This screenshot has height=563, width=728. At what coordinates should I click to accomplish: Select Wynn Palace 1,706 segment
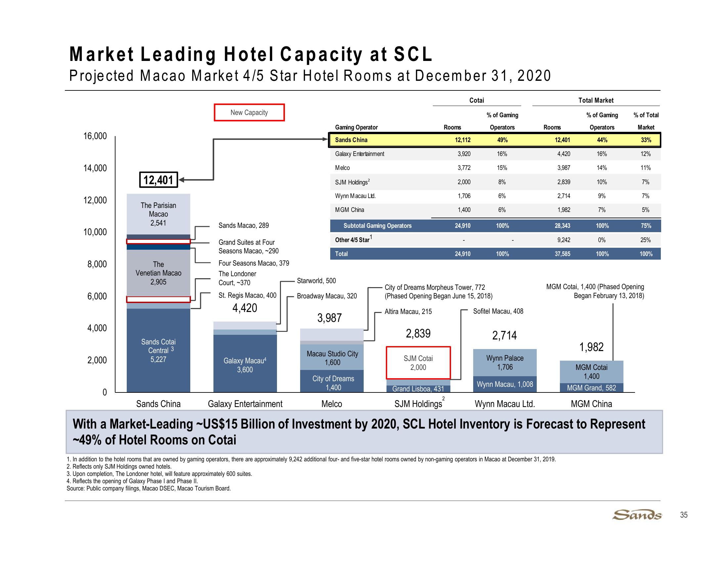tap(505, 363)
